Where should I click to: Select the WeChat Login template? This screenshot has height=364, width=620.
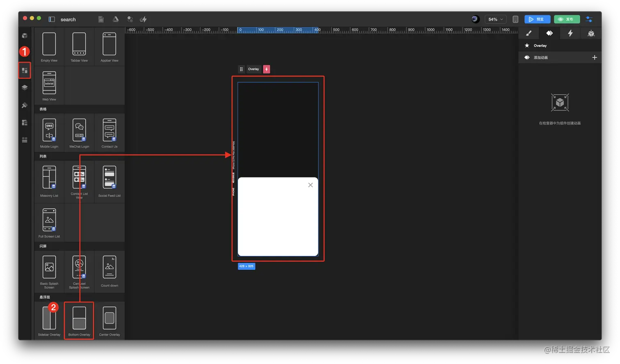point(79,133)
